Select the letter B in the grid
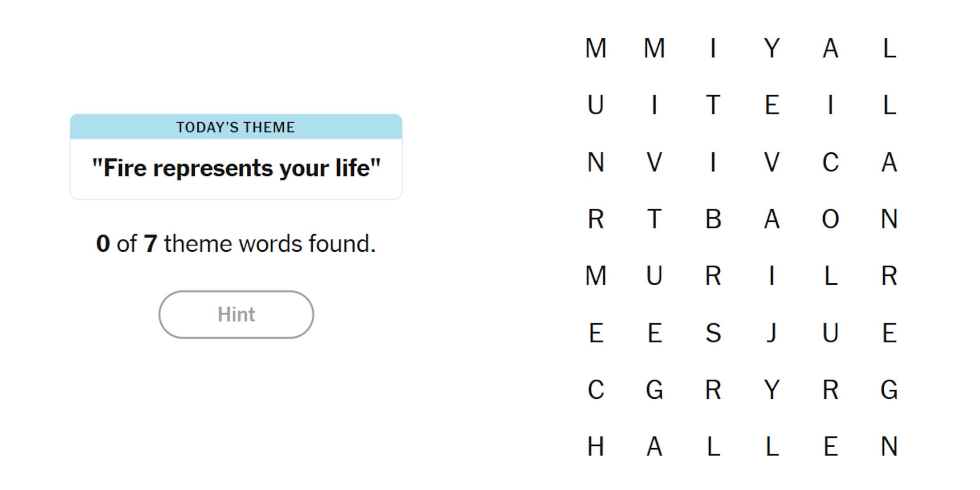The height and width of the screenshot is (490, 980). click(713, 219)
